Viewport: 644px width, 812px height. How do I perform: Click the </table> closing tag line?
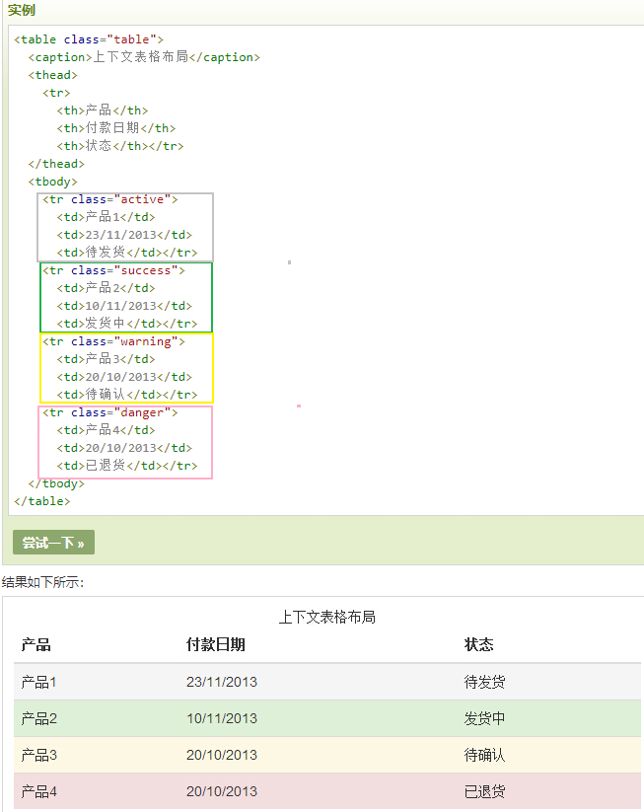pyautogui.click(x=42, y=501)
